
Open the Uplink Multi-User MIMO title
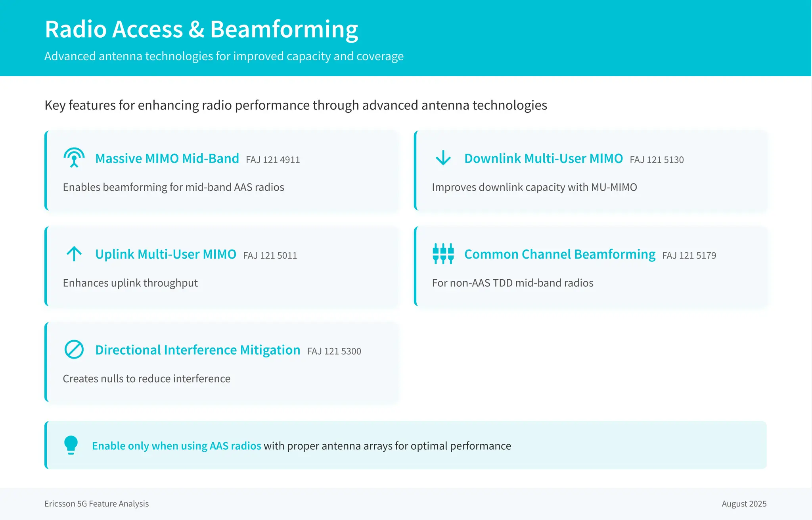click(166, 254)
